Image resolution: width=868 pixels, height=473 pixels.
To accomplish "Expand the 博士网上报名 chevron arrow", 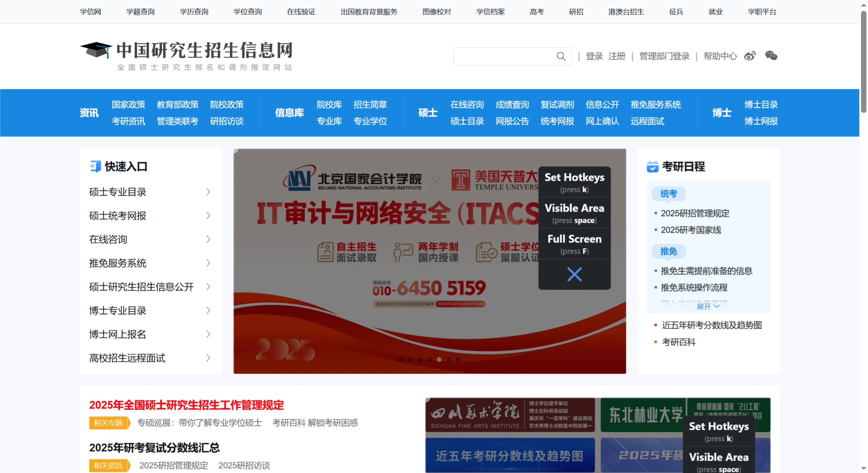I will (208, 334).
